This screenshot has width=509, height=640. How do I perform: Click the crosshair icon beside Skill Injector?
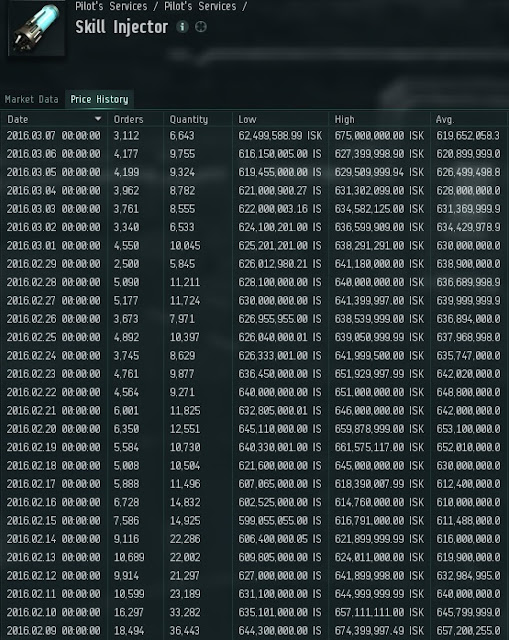click(x=200, y=27)
